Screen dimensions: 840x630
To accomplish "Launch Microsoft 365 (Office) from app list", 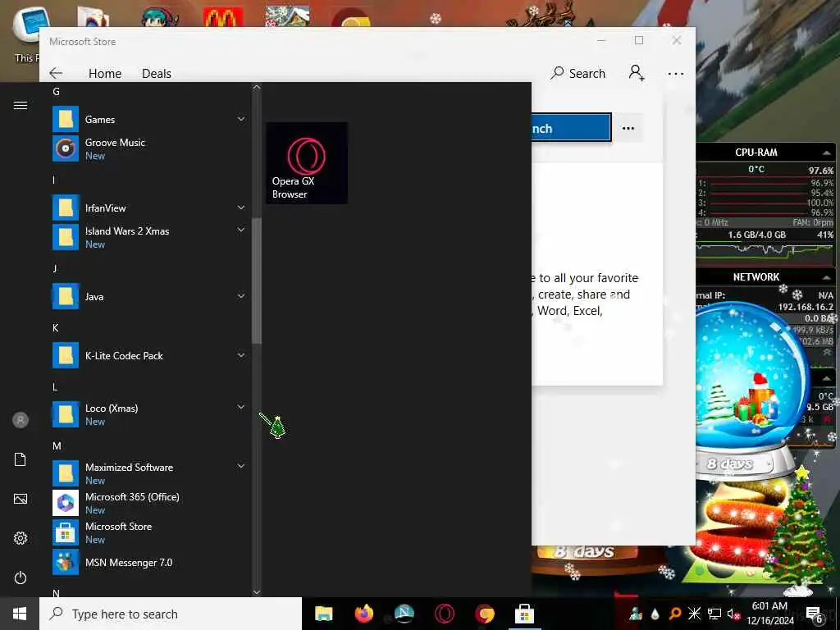I will 149,503.
